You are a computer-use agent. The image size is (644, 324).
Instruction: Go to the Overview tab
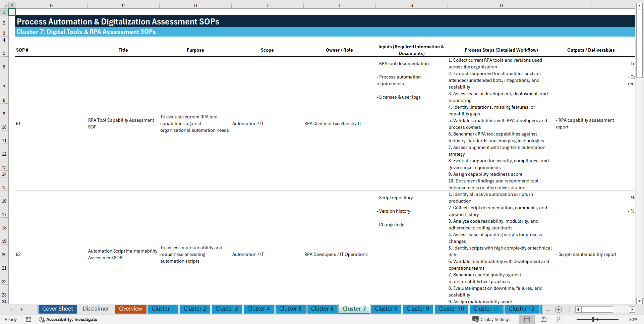pyautogui.click(x=130, y=309)
